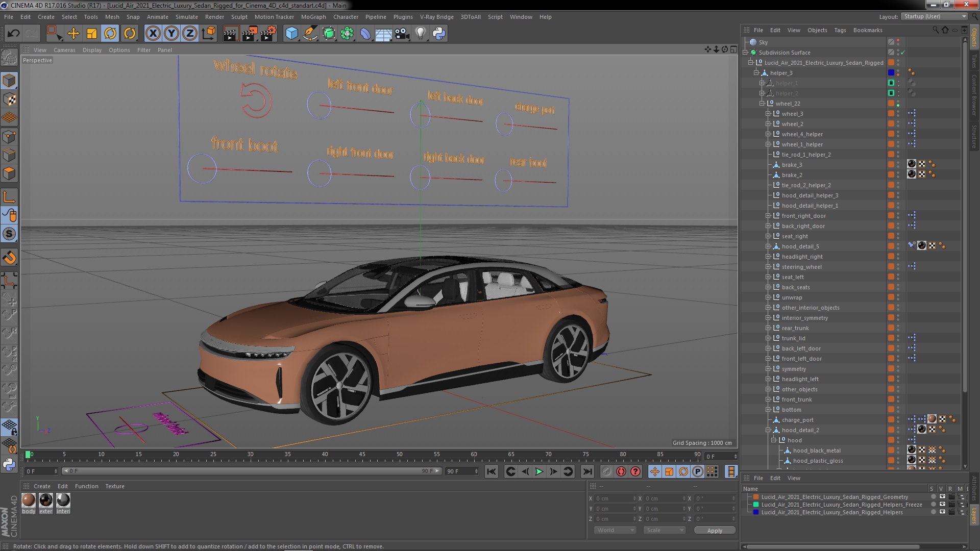Image resolution: width=980 pixels, height=551 pixels.
Task: Click the Snap magnet icon
Action: [9, 258]
